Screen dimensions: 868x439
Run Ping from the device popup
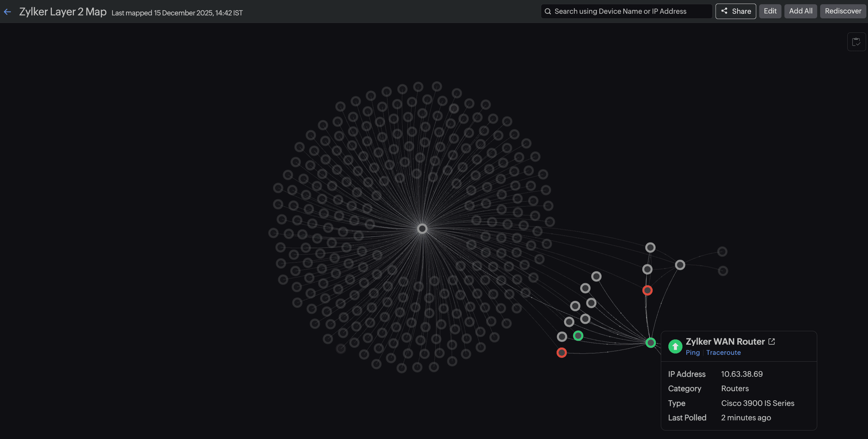[692, 353]
